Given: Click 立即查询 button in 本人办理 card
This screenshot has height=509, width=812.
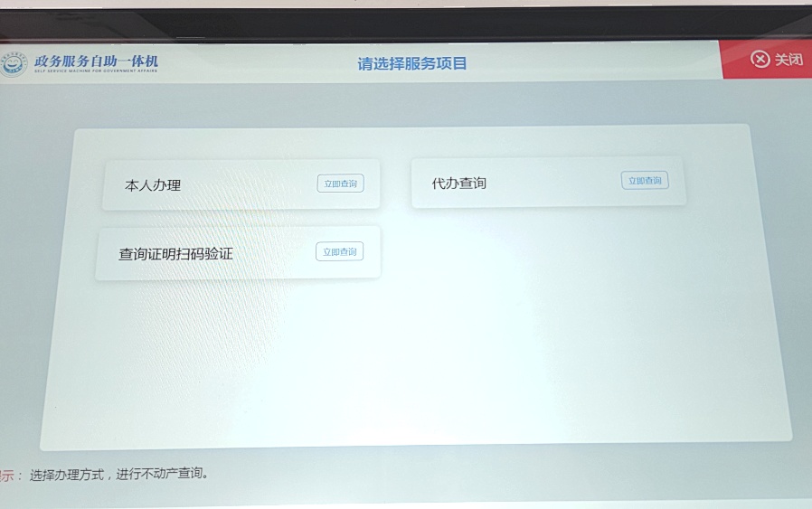Looking at the screenshot, I should click(340, 184).
